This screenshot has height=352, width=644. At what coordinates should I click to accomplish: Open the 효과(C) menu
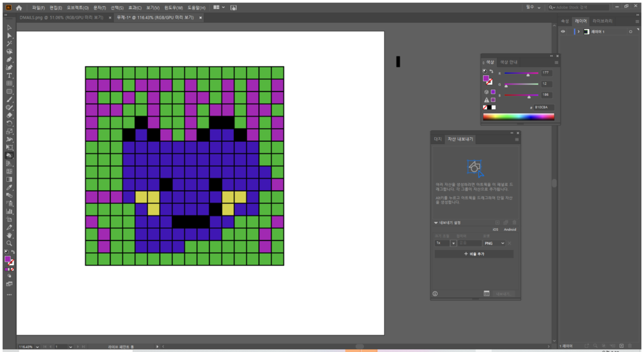point(135,8)
